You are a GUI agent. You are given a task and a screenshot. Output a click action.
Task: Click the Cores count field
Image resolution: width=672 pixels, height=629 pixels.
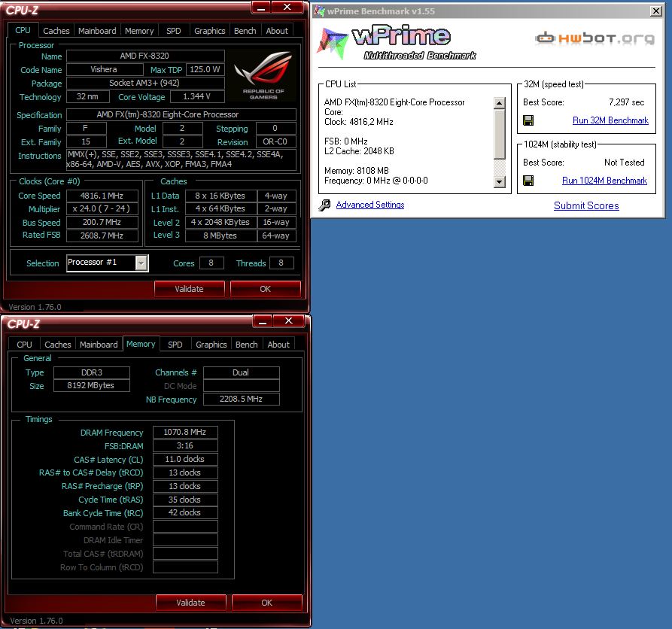coord(211,263)
